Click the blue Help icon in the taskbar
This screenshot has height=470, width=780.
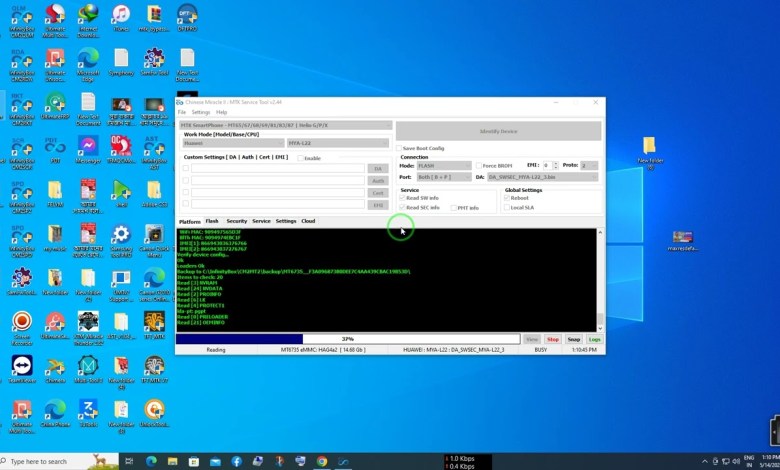[236, 461]
